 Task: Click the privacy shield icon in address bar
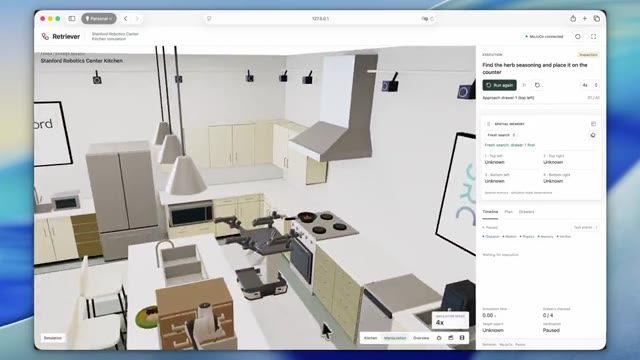coord(209,19)
